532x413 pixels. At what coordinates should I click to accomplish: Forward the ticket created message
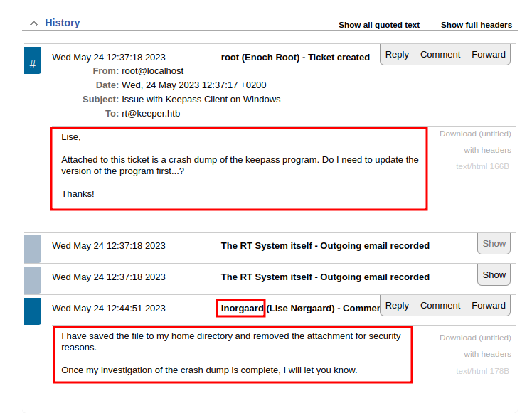tap(489, 55)
